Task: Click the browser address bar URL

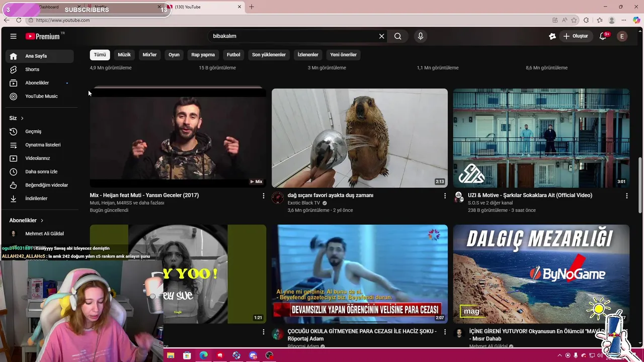Action: click(63, 20)
